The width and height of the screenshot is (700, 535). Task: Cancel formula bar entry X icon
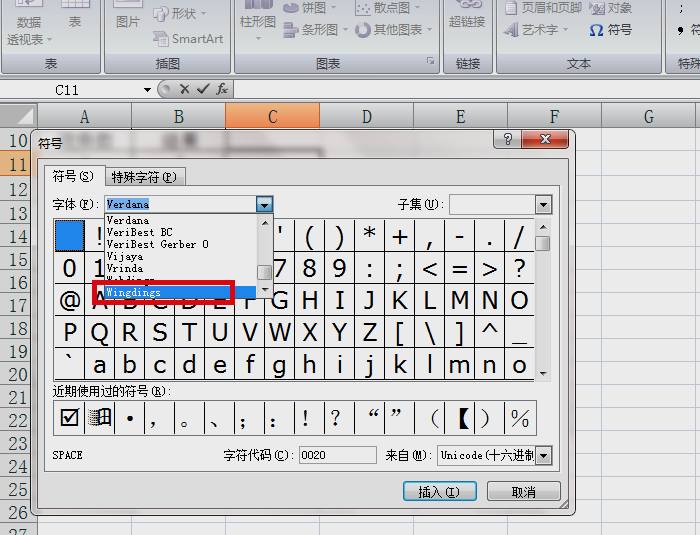tap(184, 89)
